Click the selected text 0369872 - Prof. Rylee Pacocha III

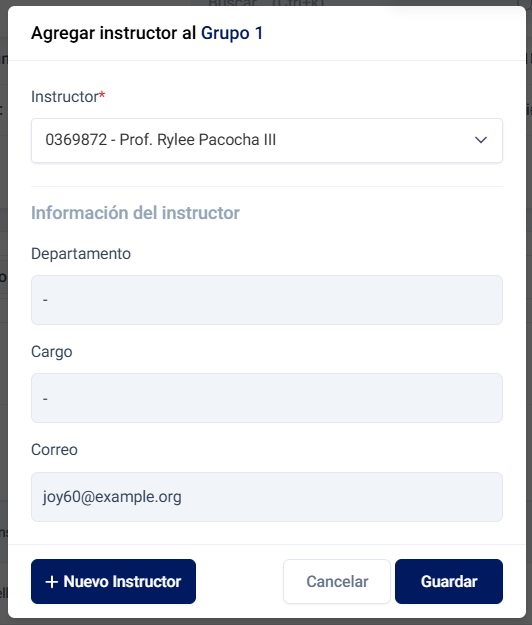tap(161, 140)
